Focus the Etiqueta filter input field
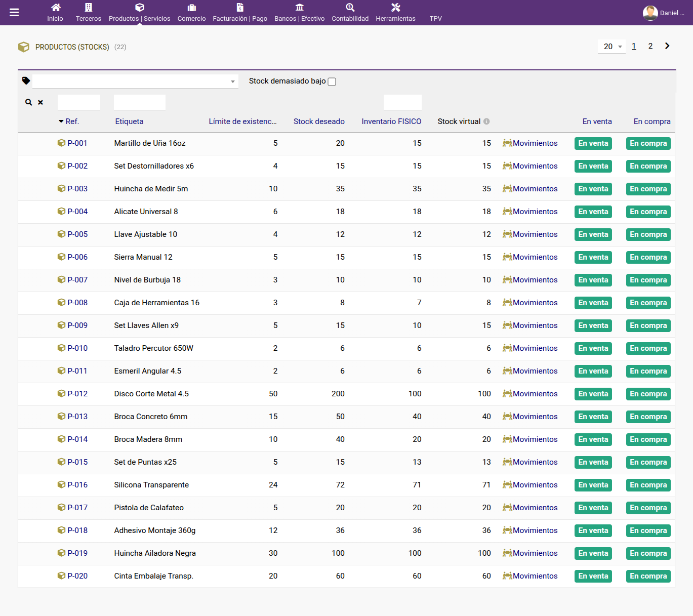The image size is (693, 616). (140, 102)
